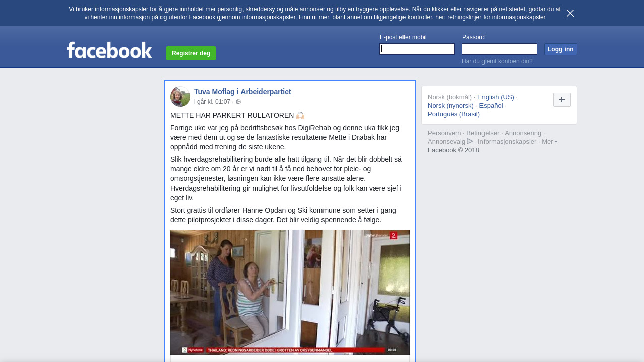Open the Personvern footer link
Image resolution: width=644 pixels, height=362 pixels.
point(444,133)
